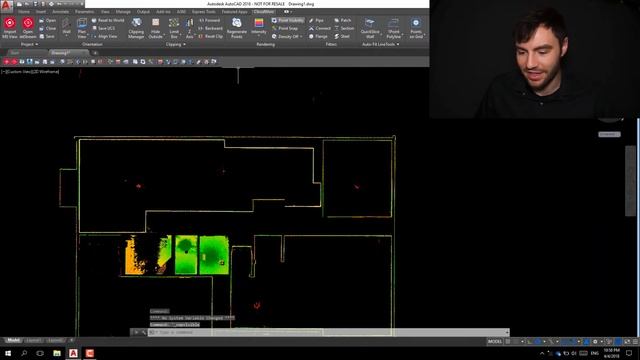Toggle the grid display in status bar
640x360 pixels.
point(508,341)
